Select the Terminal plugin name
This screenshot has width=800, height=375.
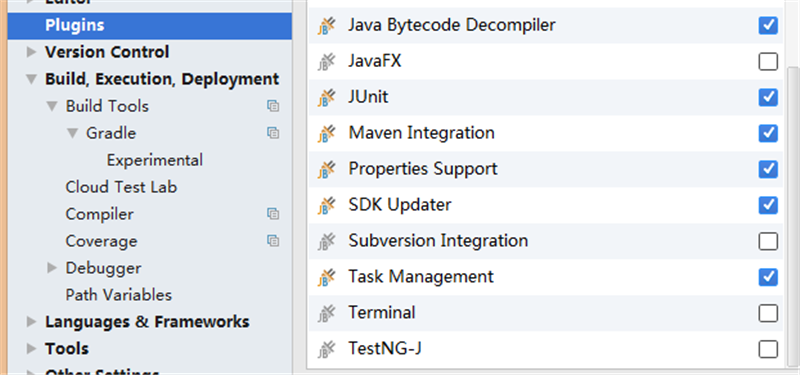tap(382, 313)
